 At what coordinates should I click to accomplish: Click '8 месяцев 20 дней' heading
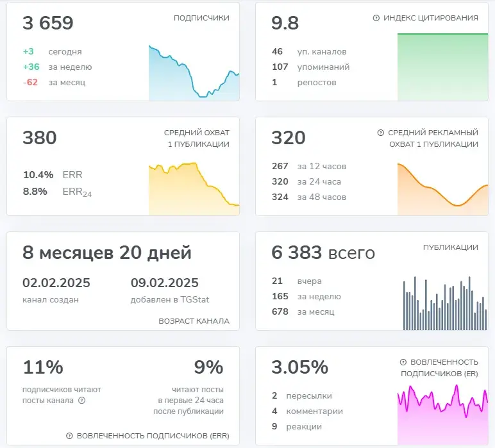coord(107,253)
